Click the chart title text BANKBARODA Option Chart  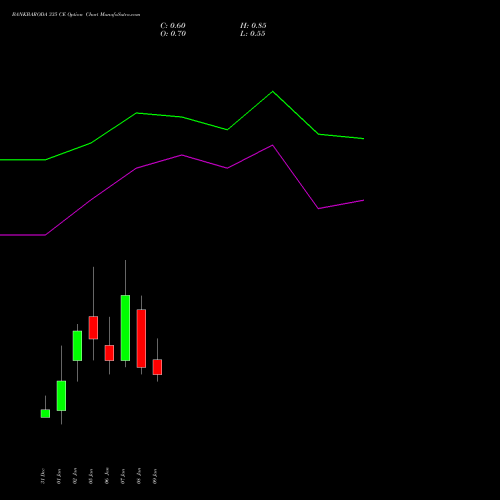[x=76, y=15]
